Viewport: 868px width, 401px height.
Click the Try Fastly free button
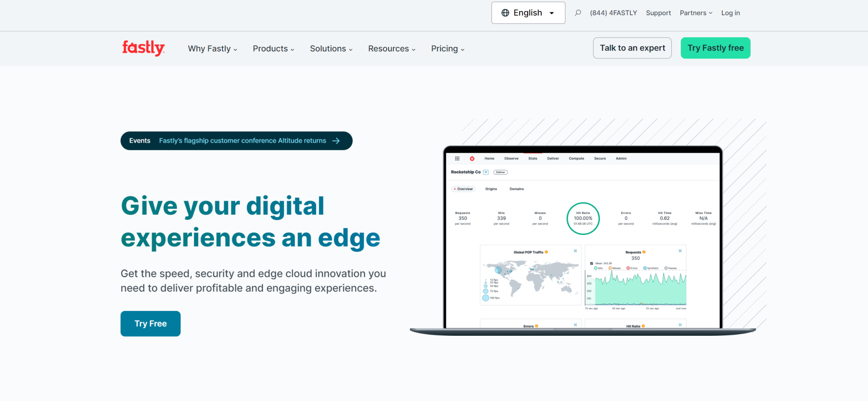click(x=715, y=48)
